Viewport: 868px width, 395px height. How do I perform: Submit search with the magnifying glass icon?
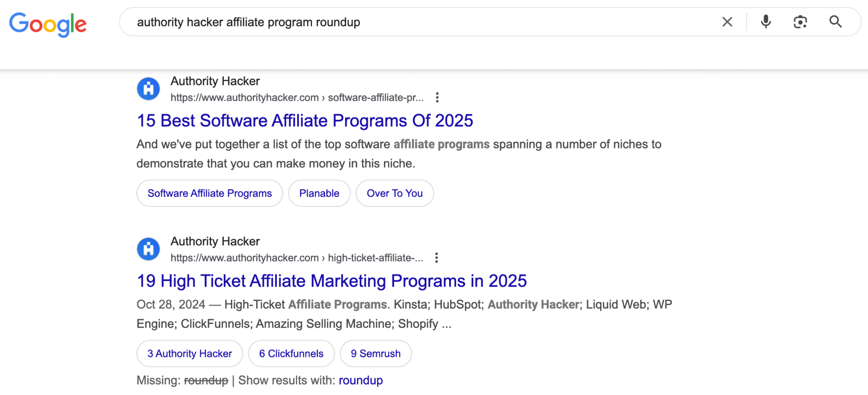835,22
